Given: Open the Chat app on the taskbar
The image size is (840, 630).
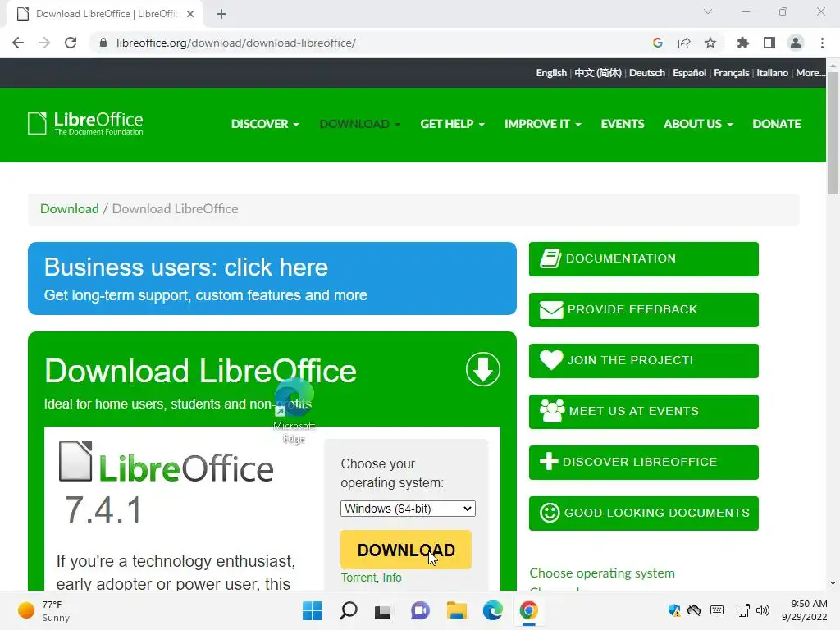Looking at the screenshot, I should [x=420, y=610].
